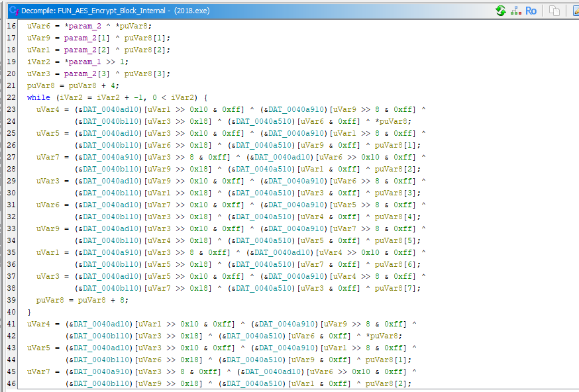Screen dimensions: 579x392
Task: Click the uVar7 variable starting line 45
Action: click(38, 371)
